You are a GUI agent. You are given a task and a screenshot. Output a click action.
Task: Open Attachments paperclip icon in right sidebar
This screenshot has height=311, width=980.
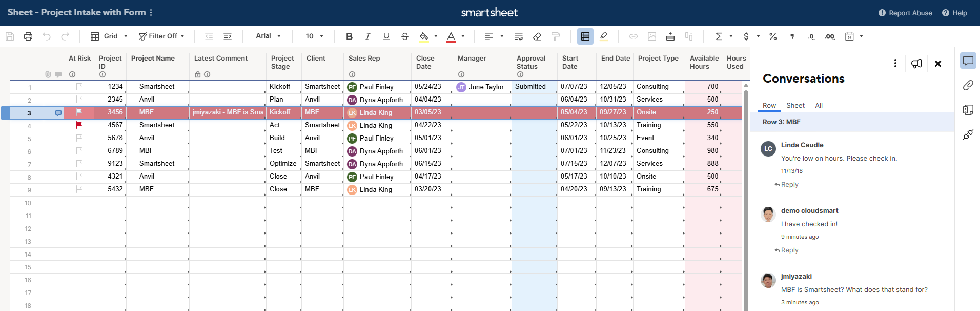968,85
